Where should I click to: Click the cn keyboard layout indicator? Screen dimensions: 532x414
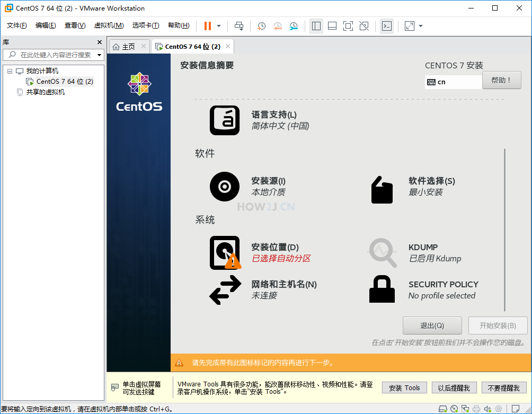click(x=453, y=82)
